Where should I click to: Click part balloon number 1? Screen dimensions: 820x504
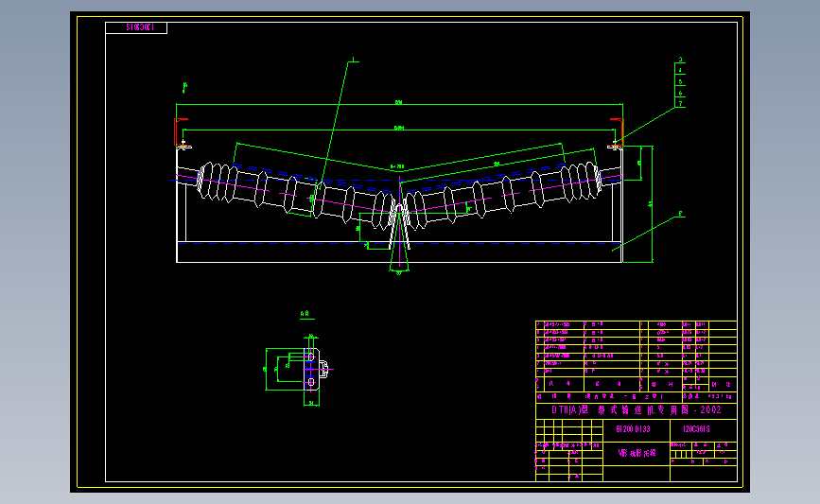pyautogui.click(x=354, y=60)
